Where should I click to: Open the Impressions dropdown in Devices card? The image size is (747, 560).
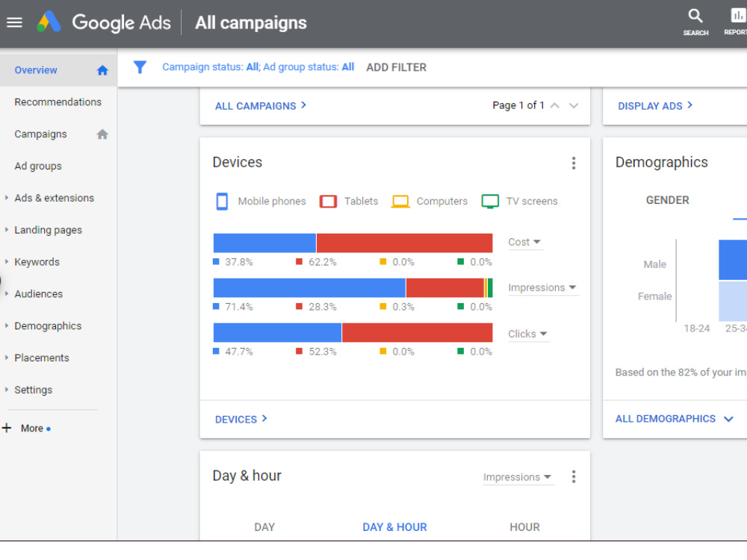click(x=542, y=287)
